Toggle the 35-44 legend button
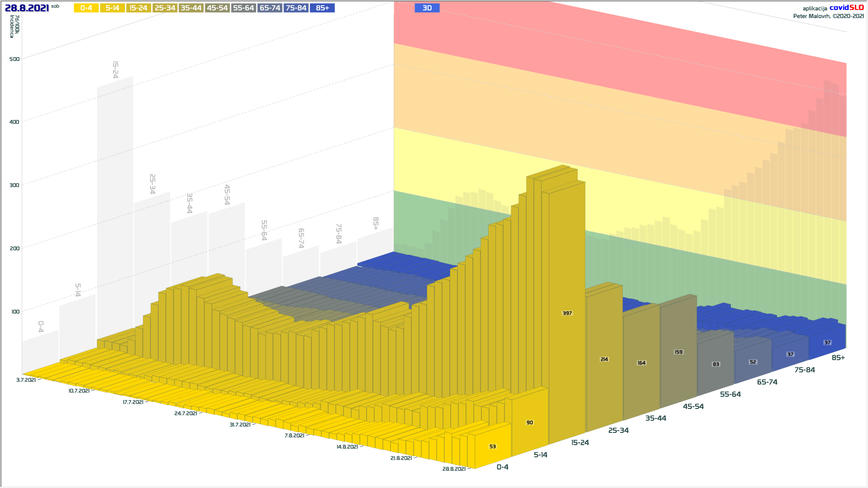 point(191,8)
